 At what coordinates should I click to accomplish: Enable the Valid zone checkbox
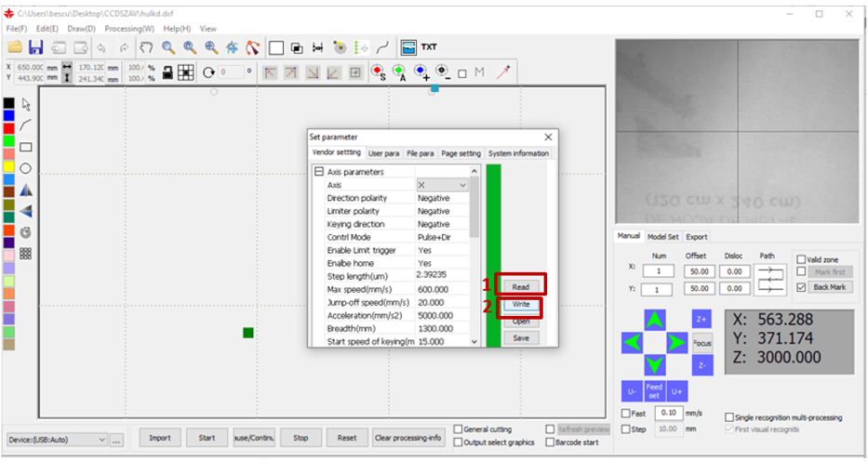coord(801,259)
